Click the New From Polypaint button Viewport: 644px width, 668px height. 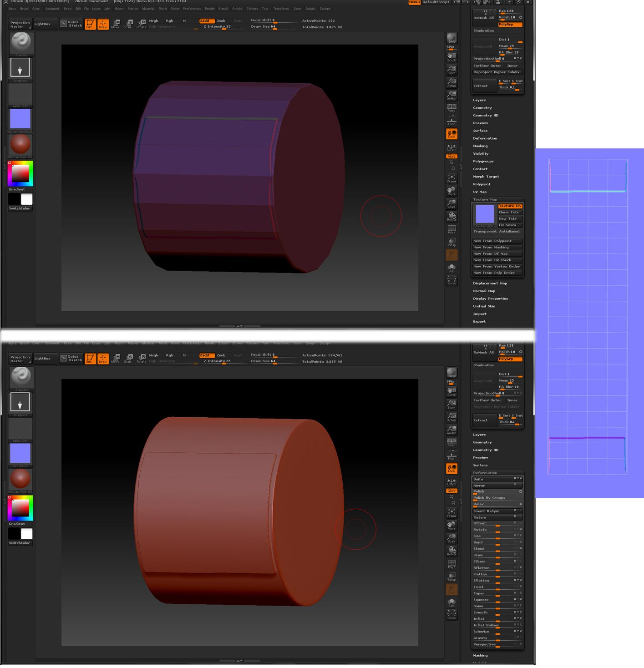point(497,241)
